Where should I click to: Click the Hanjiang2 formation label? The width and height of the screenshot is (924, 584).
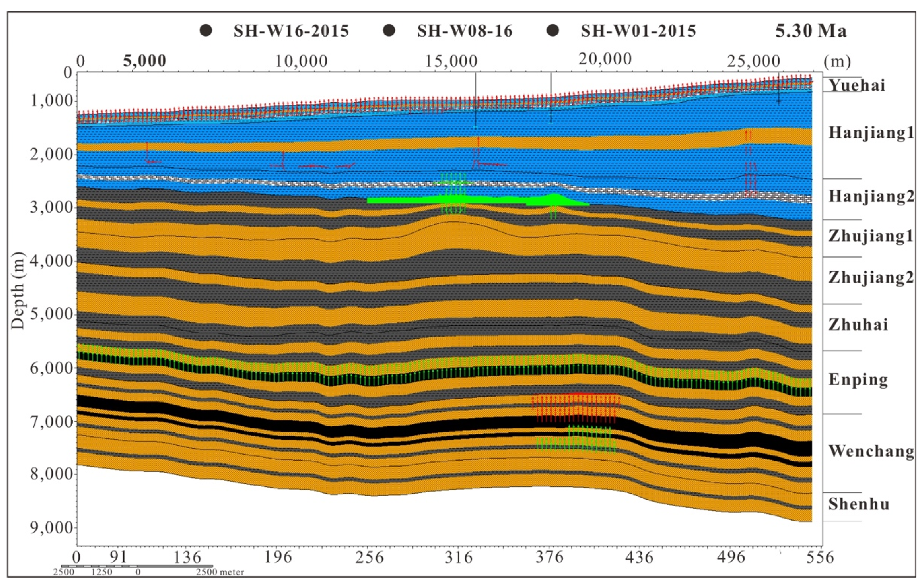tap(871, 196)
